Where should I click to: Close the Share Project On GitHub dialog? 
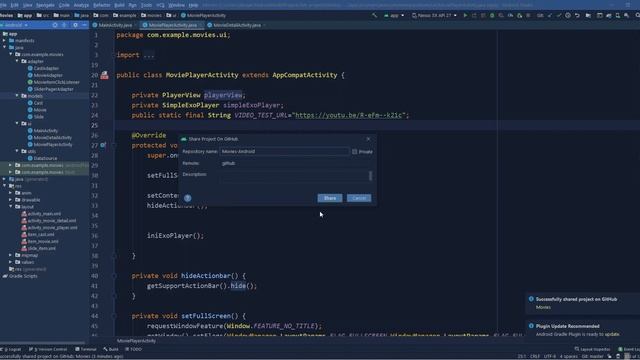[368, 139]
